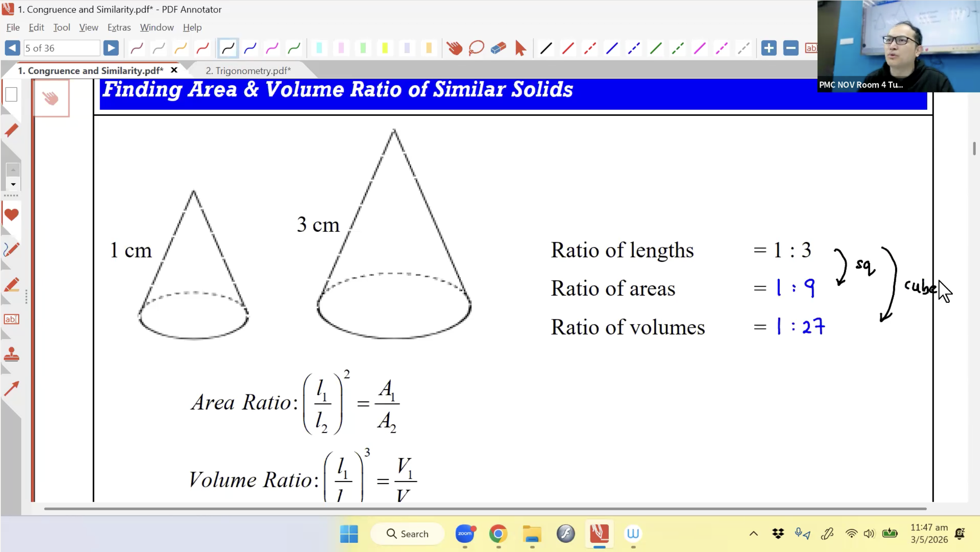
Task: Open File Explorer from the taskbar
Action: [x=532, y=534]
